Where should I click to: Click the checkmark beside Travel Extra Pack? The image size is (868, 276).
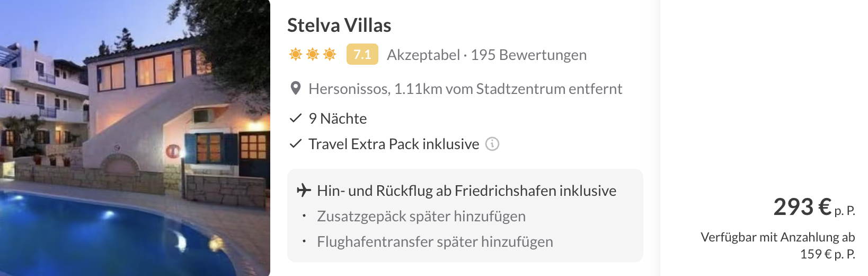[x=295, y=144]
